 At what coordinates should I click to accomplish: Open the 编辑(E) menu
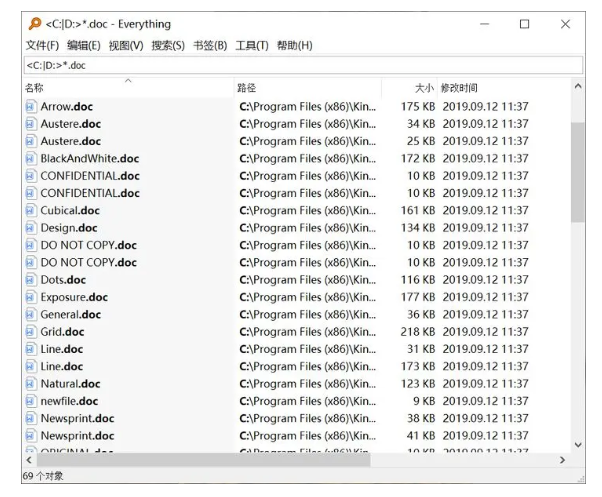click(84, 45)
